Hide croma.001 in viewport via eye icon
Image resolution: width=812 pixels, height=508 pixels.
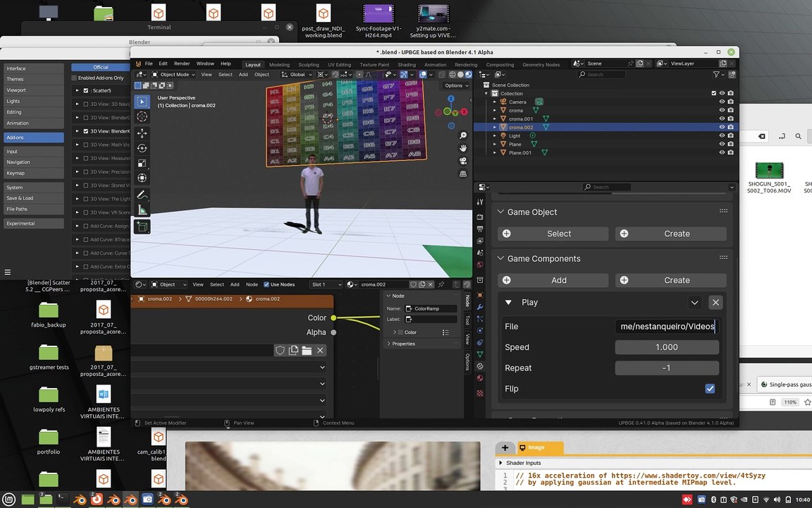722,119
